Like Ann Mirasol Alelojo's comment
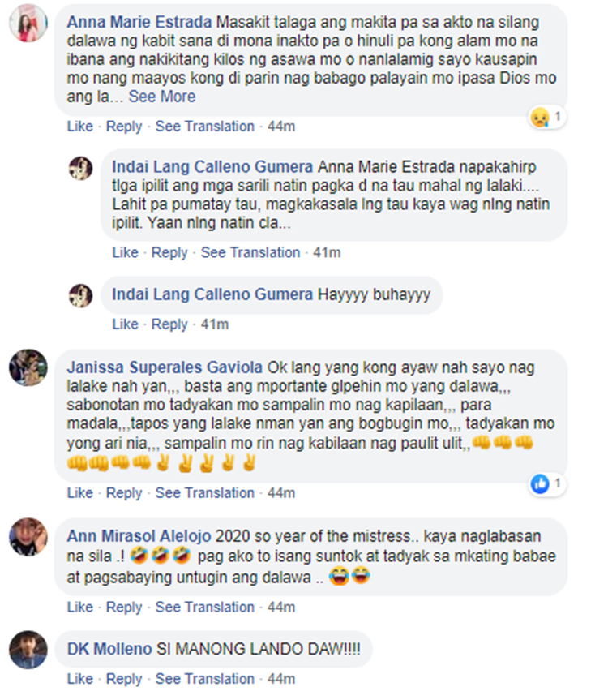The image size is (608, 700). pyautogui.click(x=79, y=608)
